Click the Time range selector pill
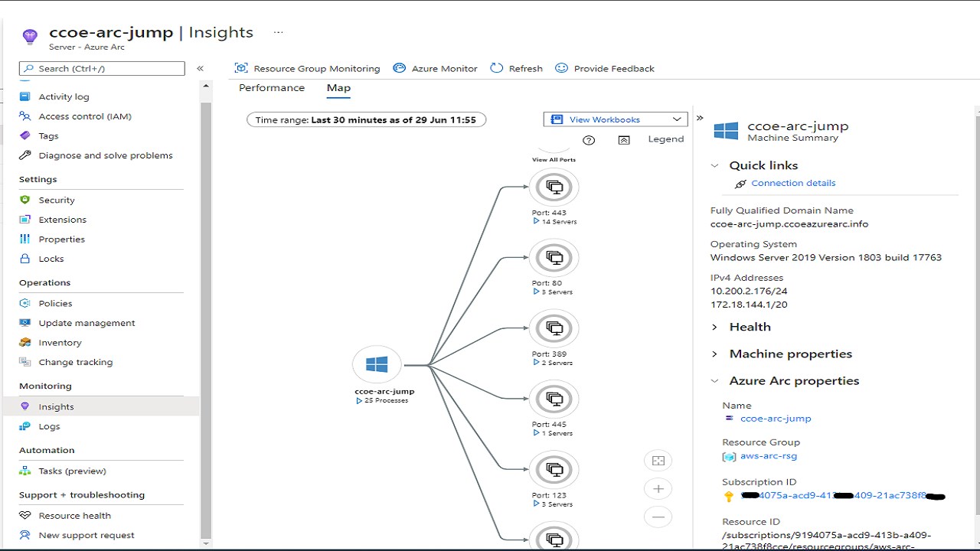980x551 pixels. click(366, 119)
